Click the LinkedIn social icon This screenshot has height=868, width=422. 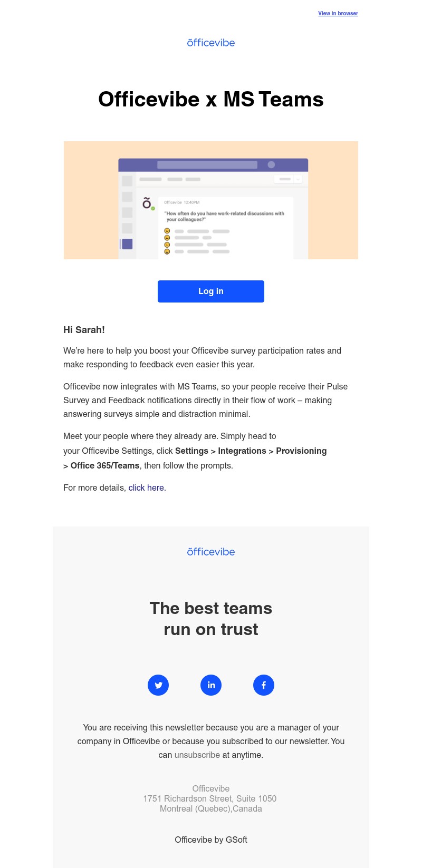[x=211, y=685]
